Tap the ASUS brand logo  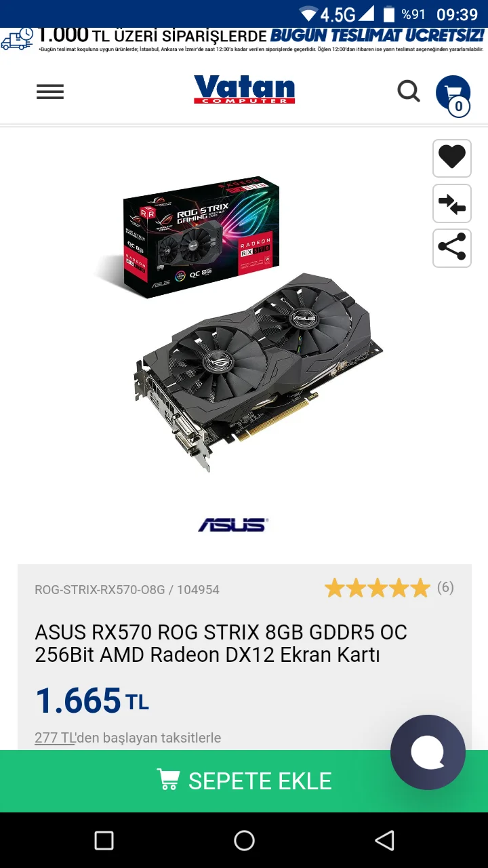[233, 524]
